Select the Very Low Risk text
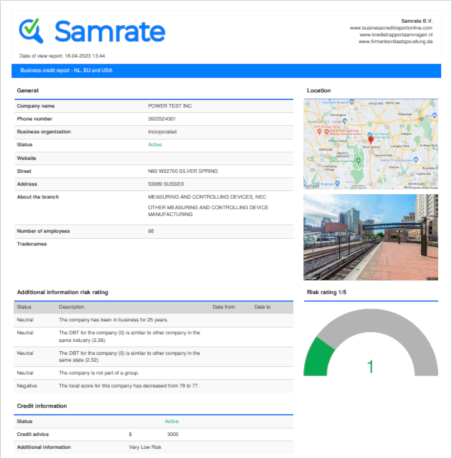The image size is (452, 458). point(145,447)
